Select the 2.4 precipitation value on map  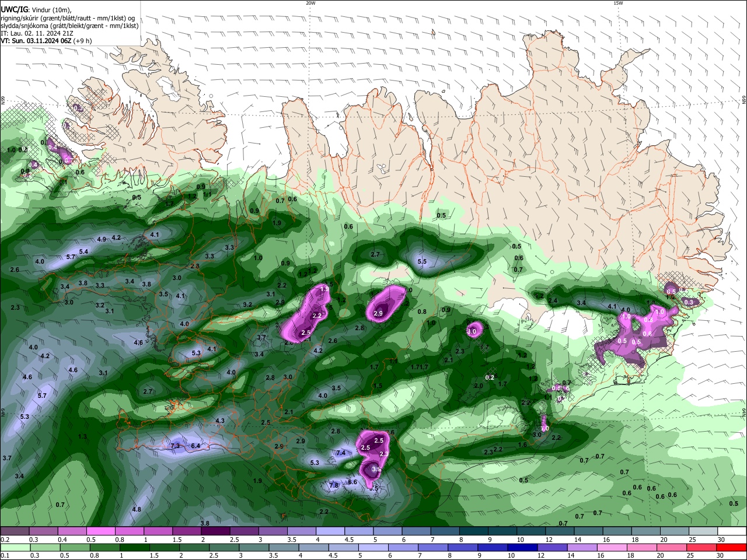[x=553, y=300]
